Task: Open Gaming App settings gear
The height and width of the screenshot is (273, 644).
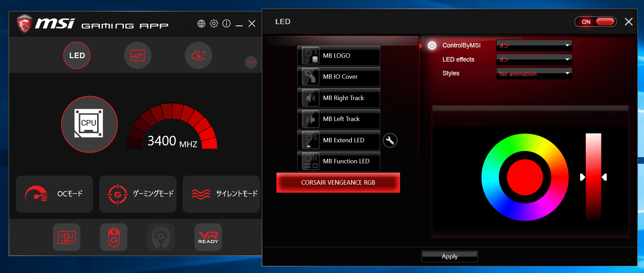Action: click(x=214, y=23)
